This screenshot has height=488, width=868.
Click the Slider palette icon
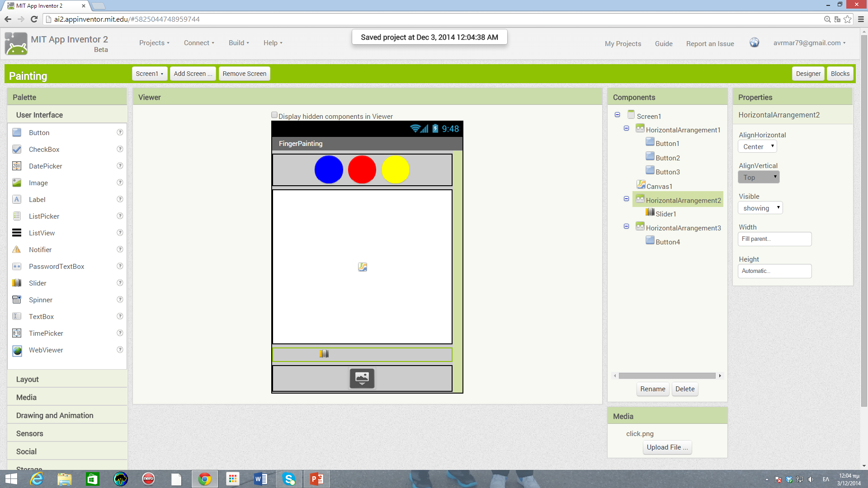click(17, 283)
